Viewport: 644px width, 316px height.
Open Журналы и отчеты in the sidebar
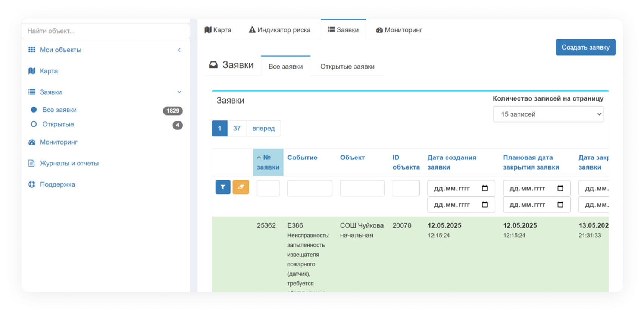coord(69,163)
